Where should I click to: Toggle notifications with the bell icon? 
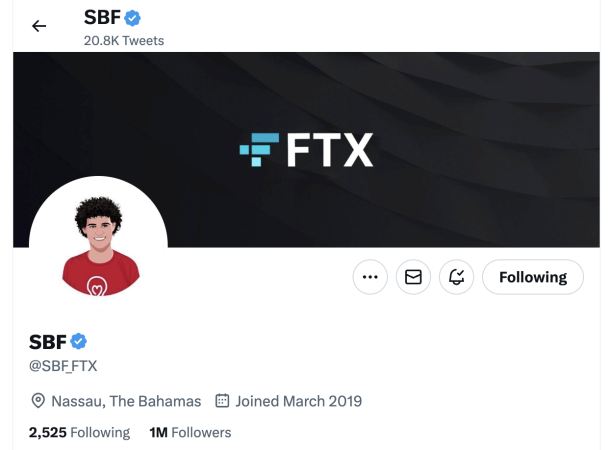click(x=457, y=277)
